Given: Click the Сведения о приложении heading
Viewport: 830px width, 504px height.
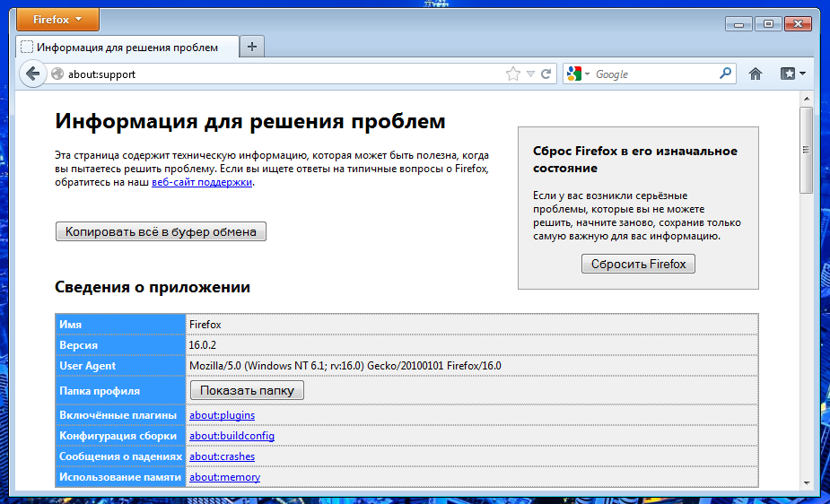Looking at the screenshot, I should pyautogui.click(x=153, y=287).
